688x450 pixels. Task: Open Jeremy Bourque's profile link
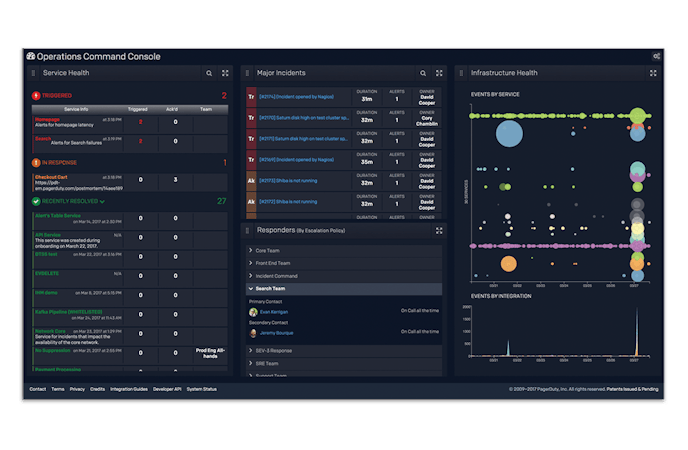276,333
